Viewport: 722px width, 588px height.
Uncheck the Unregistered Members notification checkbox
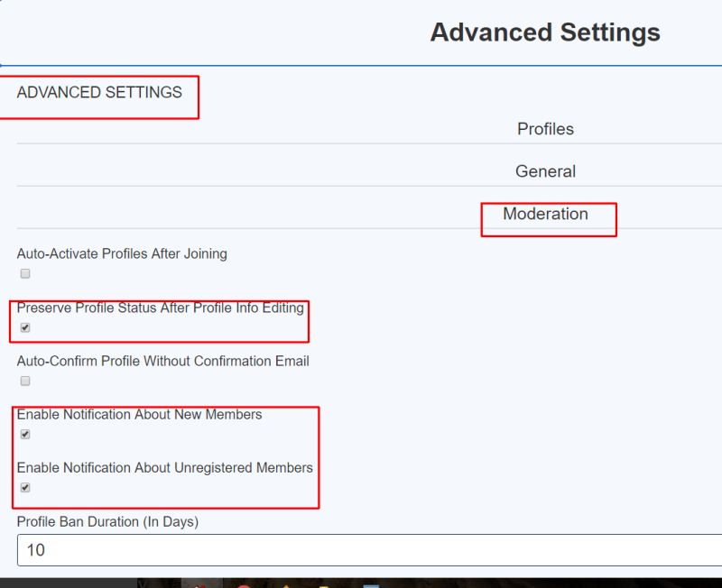[25, 487]
